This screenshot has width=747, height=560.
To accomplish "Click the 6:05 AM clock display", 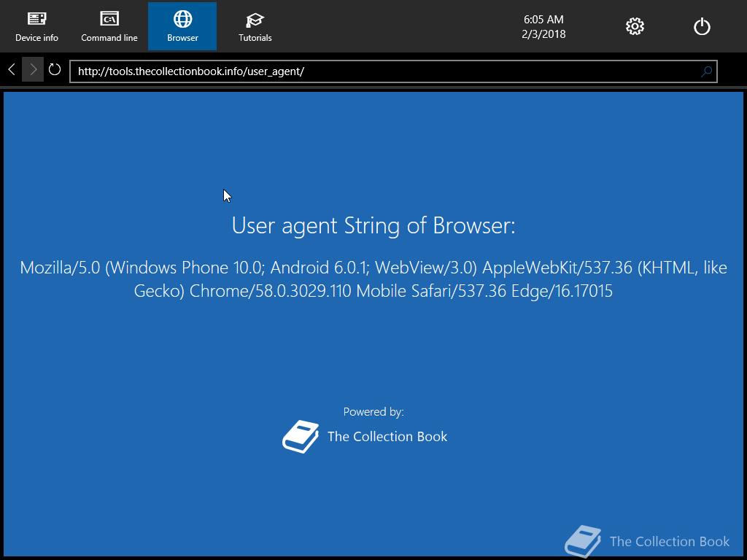I will click(x=543, y=20).
